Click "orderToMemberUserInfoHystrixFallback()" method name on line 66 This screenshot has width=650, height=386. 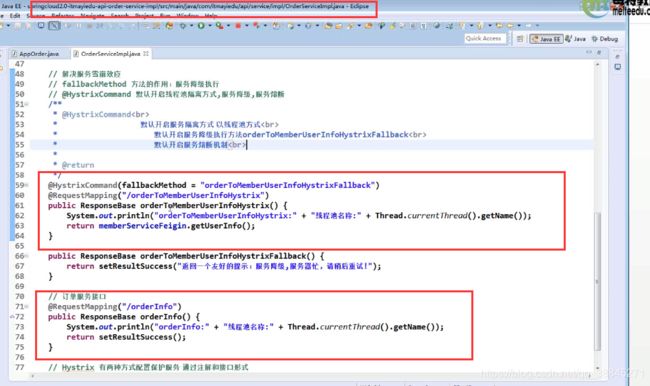click(228, 256)
